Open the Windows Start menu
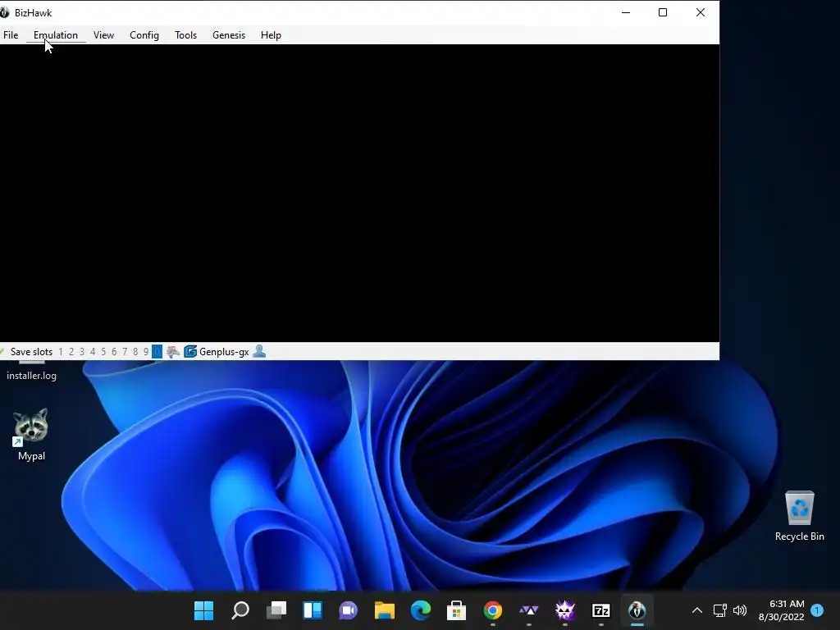The image size is (840, 630). pos(203,610)
